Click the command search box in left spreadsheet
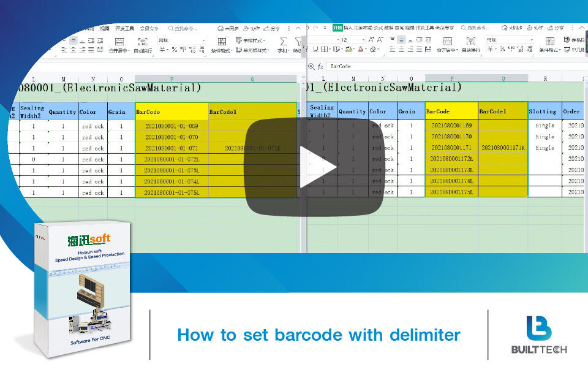This screenshot has height=372, width=588. 183,29
